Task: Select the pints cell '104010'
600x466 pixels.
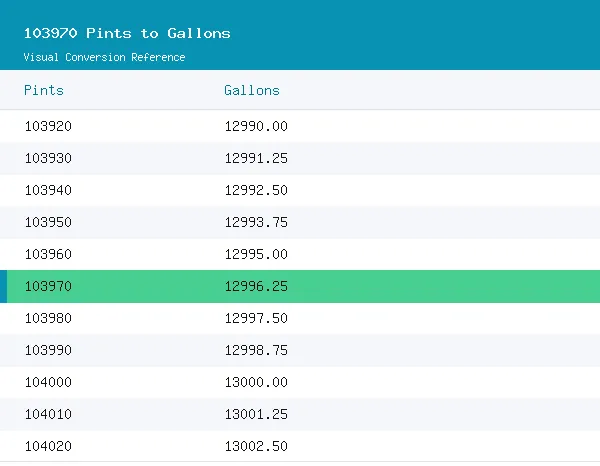Action: [48, 414]
